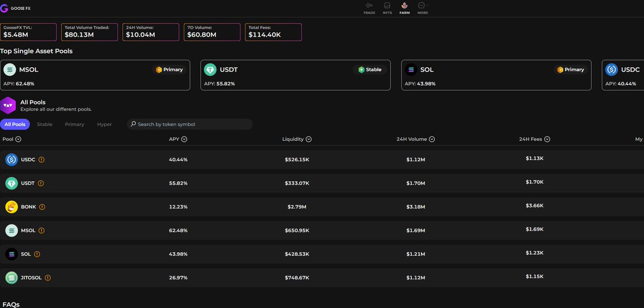This screenshot has height=308, width=644.
Task: Click the MSOL token icon in top pools
Action: pyautogui.click(x=10, y=69)
